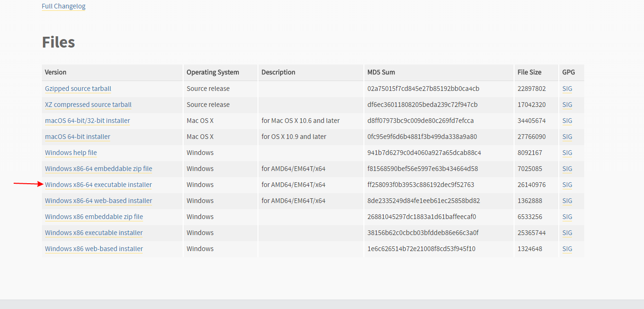Select MD5 sum d8ff07973bc9c009de80c269fd7efcca
The image size is (644, 309).
[x=420, y=121]
